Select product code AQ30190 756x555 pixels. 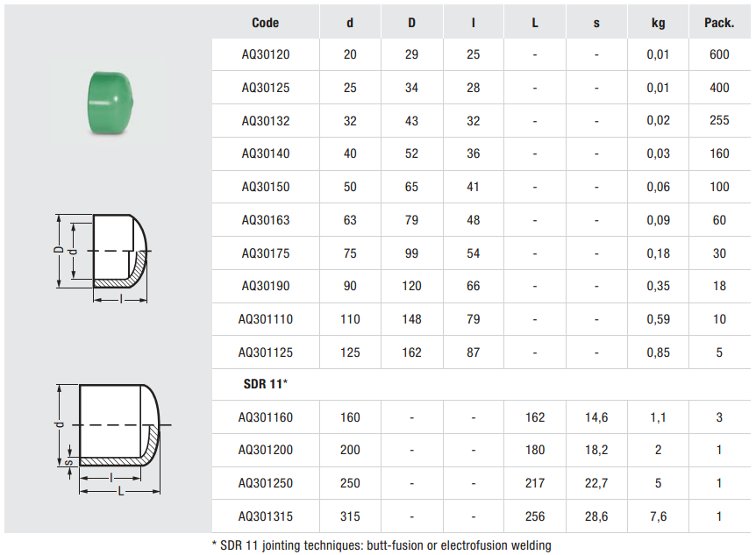point(266,286)
